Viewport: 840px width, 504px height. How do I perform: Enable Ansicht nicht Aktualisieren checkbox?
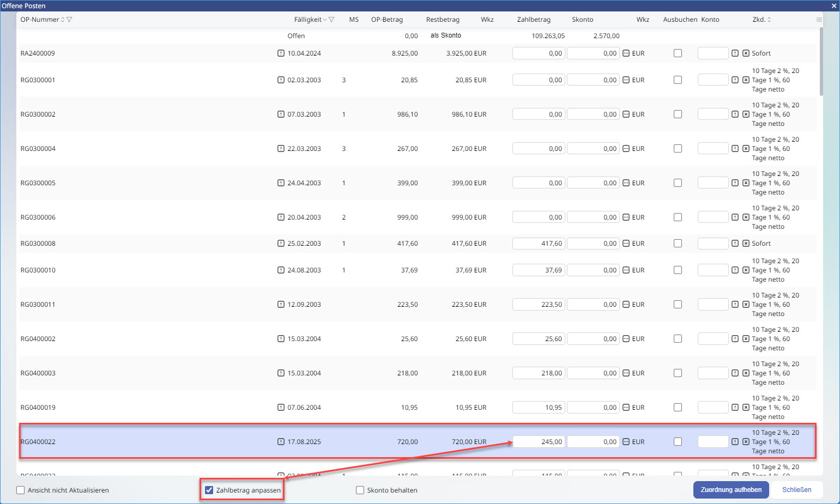pyautogui.click(x=21, y=490)
